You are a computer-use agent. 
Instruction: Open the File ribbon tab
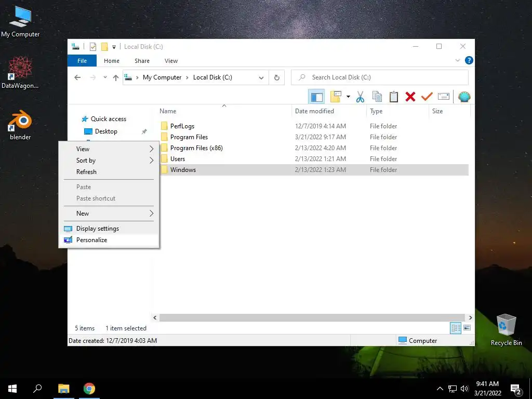pos(82,61)
